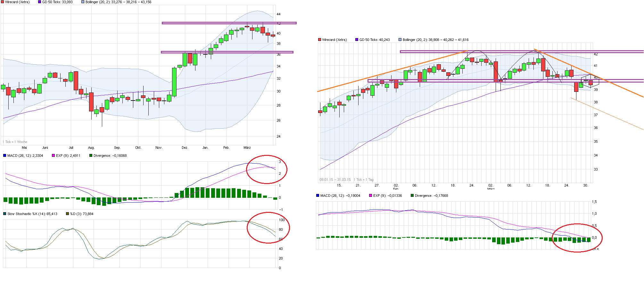Screen dimensions: 644x281
Task: Click Slow Stochastic %K (14) legend label
Action: coord(32,214)
